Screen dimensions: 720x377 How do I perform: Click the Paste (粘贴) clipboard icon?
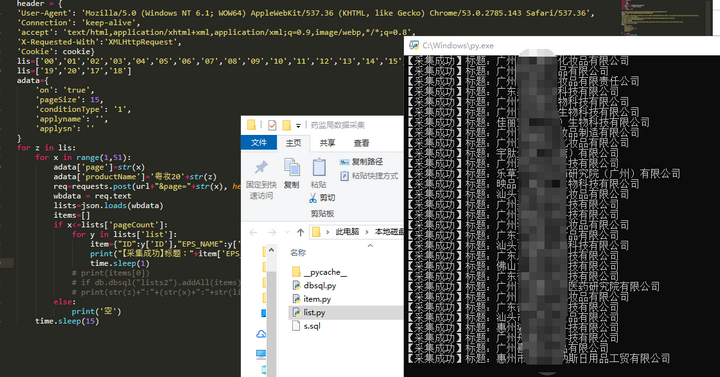click(319, 168)
